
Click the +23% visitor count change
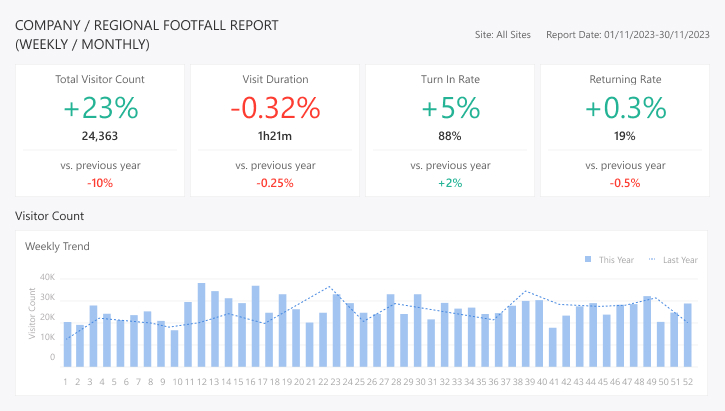(x=100, y=108)
